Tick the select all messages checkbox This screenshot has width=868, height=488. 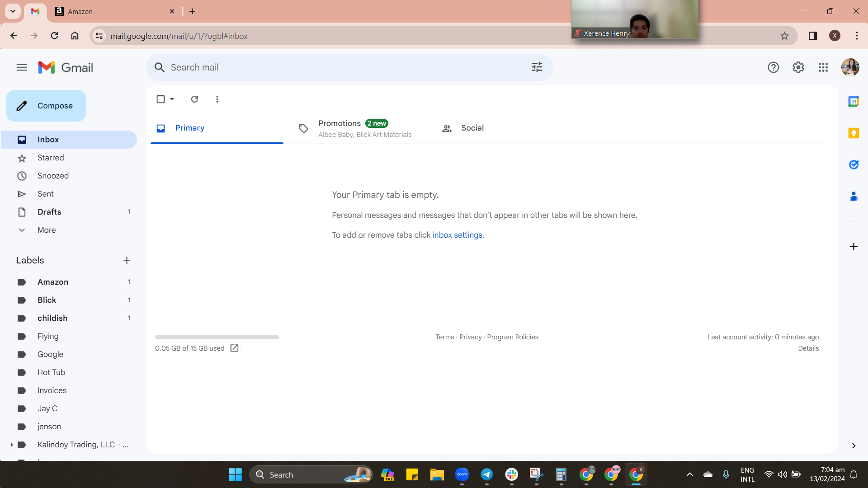(160, 99)
